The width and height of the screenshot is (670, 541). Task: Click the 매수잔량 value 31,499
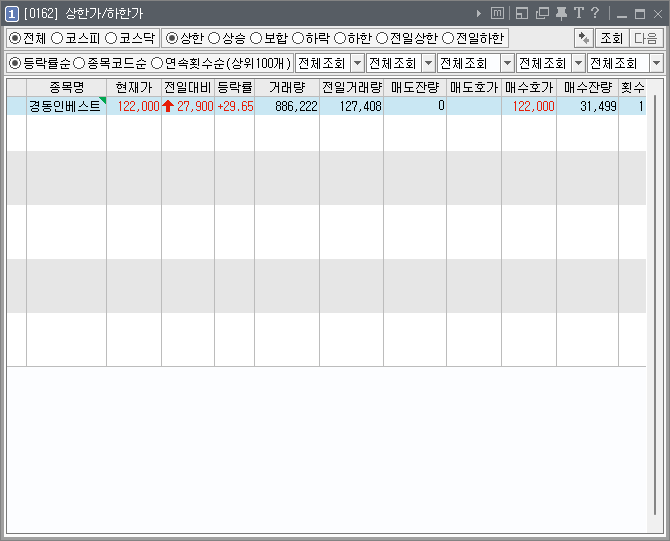point(598,106)
